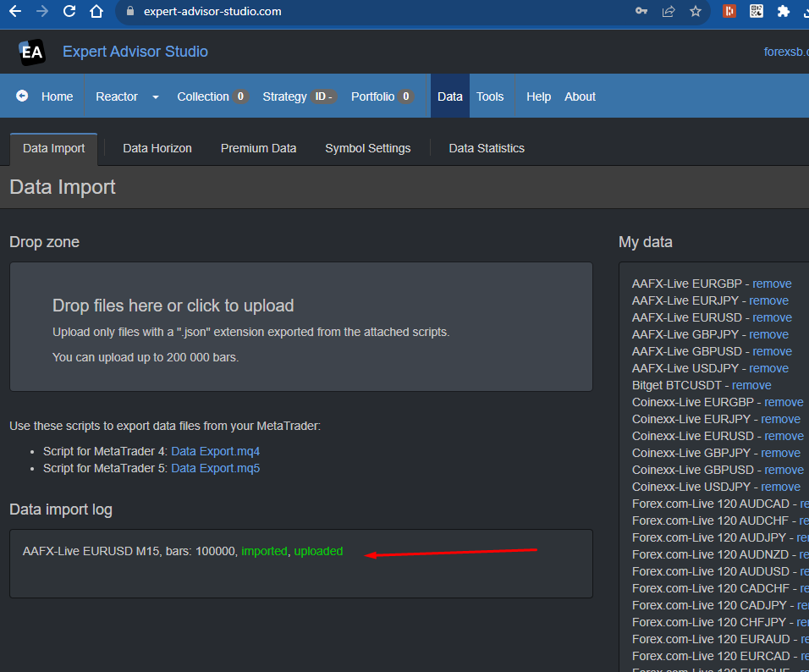Open the Reactor menu item
Image resolution: width=809 pixels, height=672 pixels.
(x=117, y=96)
